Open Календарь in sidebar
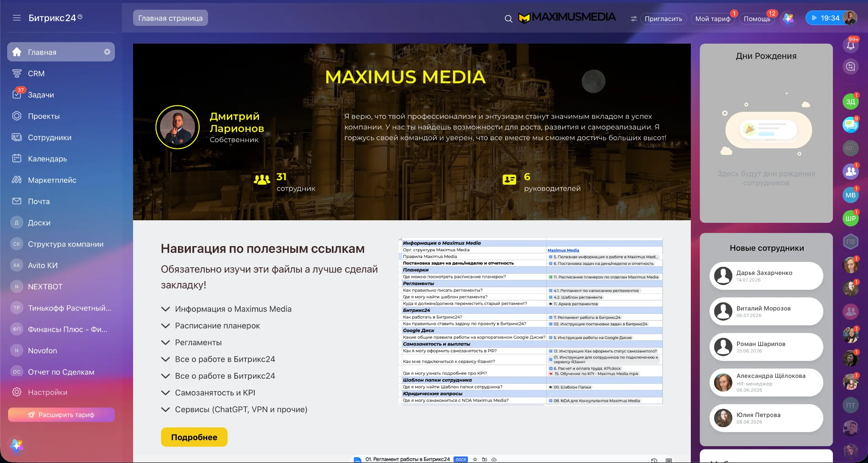 point(61,159)
